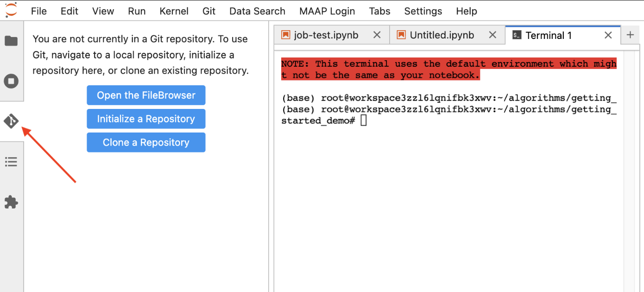This screenshot has width=644, height=292.
Task: Open the Table of Contents sidebar icon
Action: click(11, 162)
